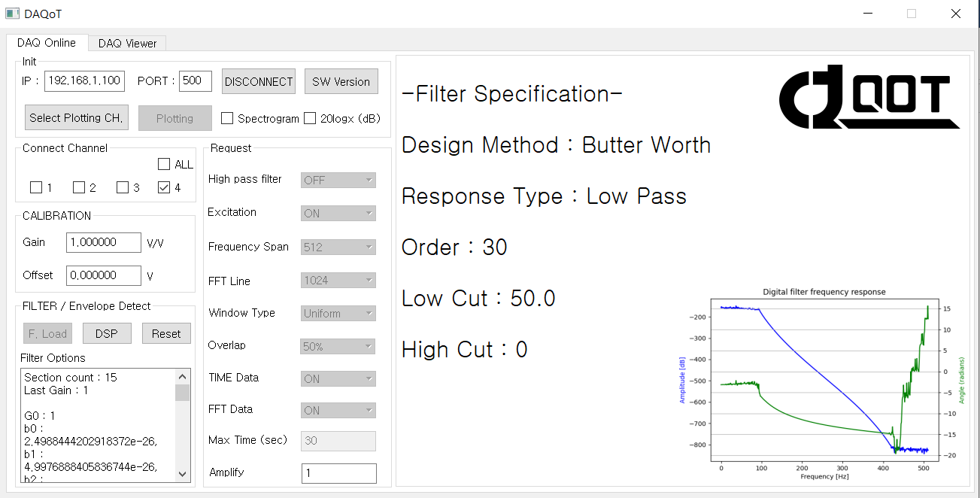Close the DAQoT window
Image resolution: width=980 pixels, height=498 pixels.
pos(955,14)
